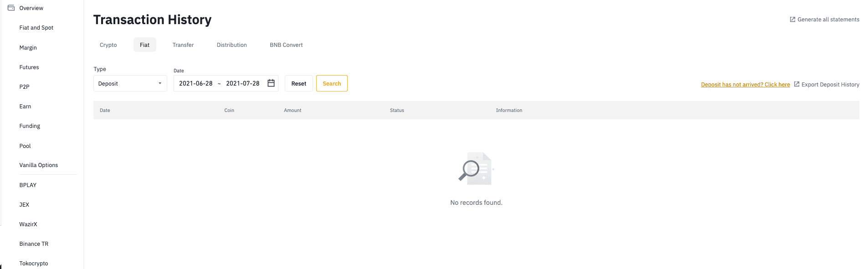Open the Overview wallet icon
This screenshot has height=269, width=868.
point(11,8)
